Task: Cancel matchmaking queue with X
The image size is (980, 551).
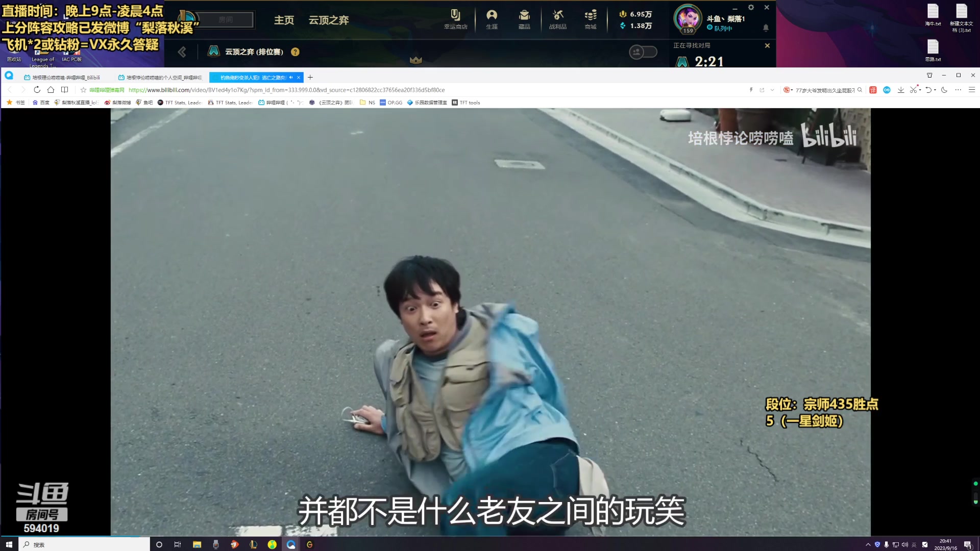Action: [x=767, y=45]
